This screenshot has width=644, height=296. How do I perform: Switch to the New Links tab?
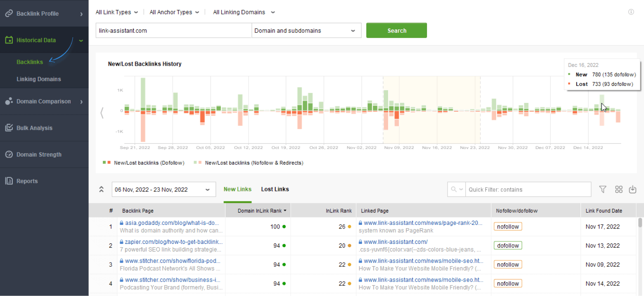[237, 189]
